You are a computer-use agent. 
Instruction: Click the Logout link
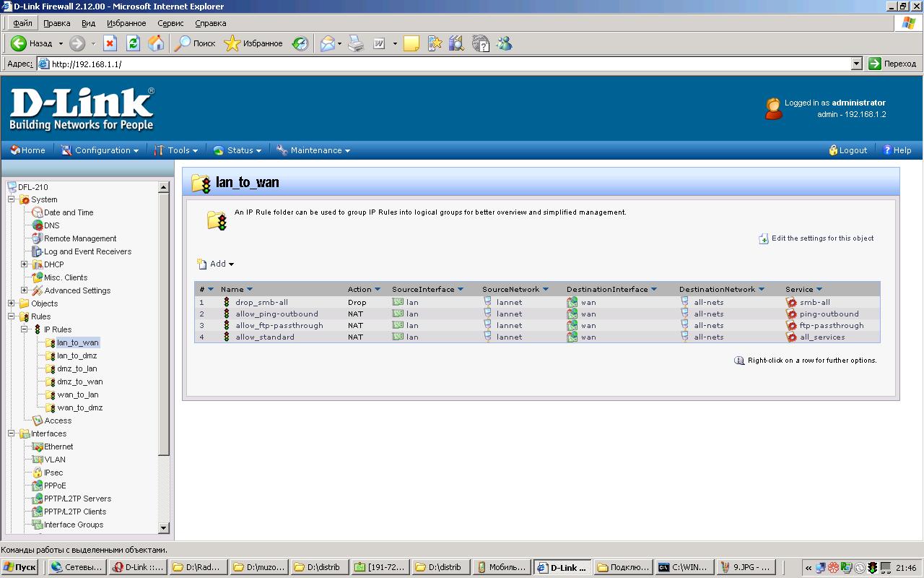pyautogui.click(x=848, y=150)
